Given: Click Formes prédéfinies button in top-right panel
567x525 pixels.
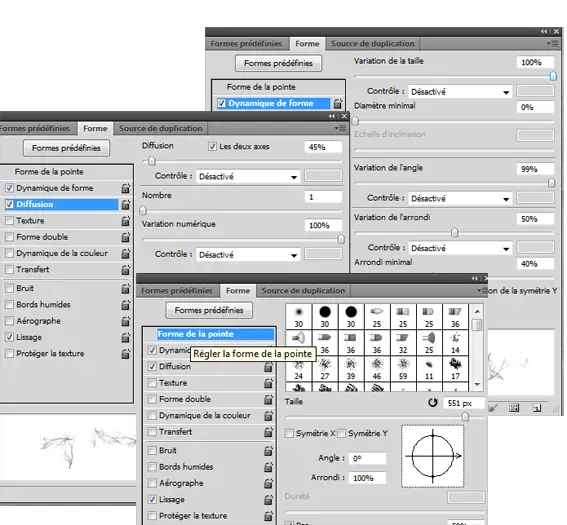Looking at the screenshot, I should click(x=278, y=63).
